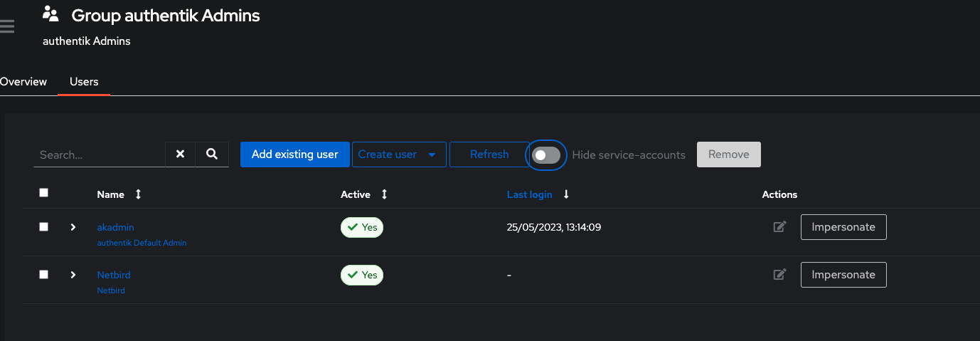Clear the search field with X icon

click(x=180, y=154)
